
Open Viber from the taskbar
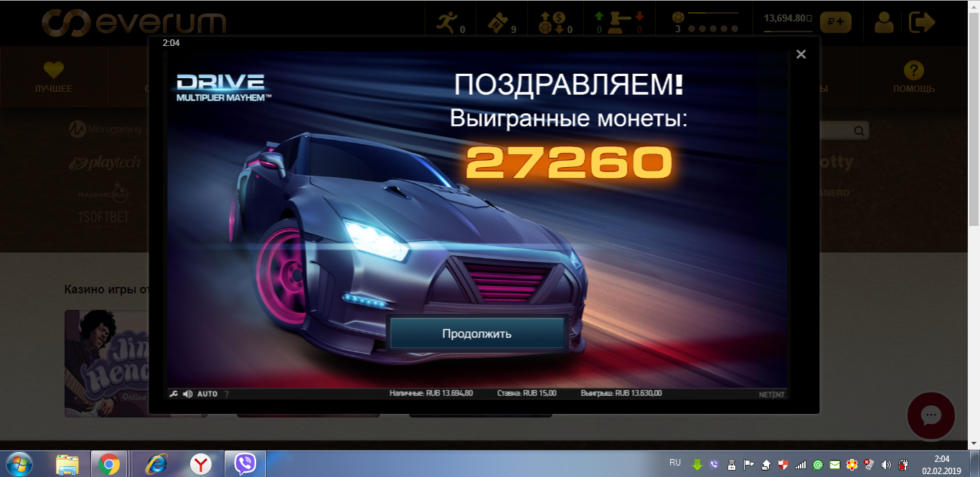point(245,464)
